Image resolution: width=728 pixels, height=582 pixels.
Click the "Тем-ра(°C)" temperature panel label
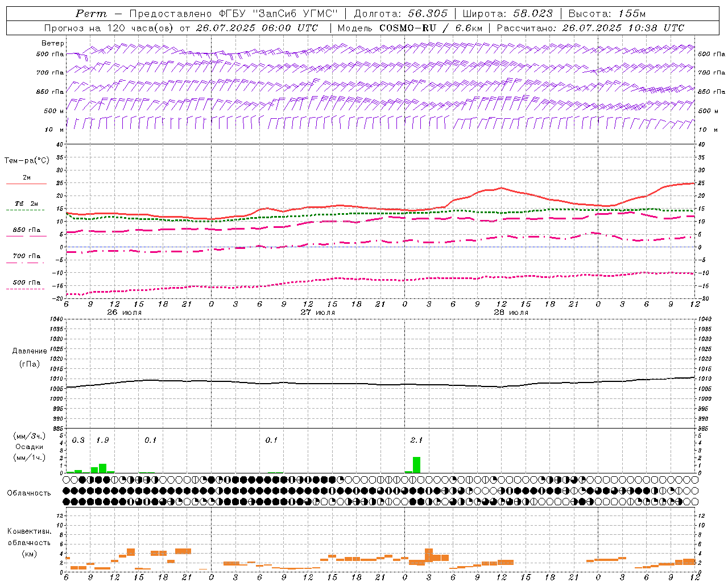[27, 161]
